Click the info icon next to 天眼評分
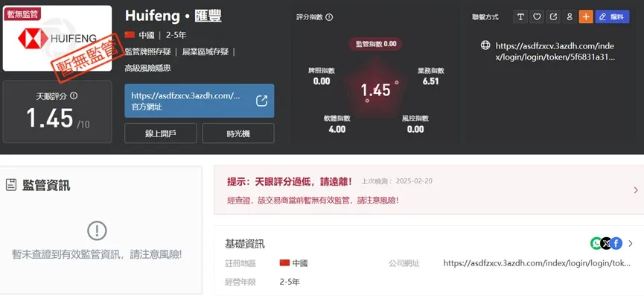 click(x=74, y=95)
